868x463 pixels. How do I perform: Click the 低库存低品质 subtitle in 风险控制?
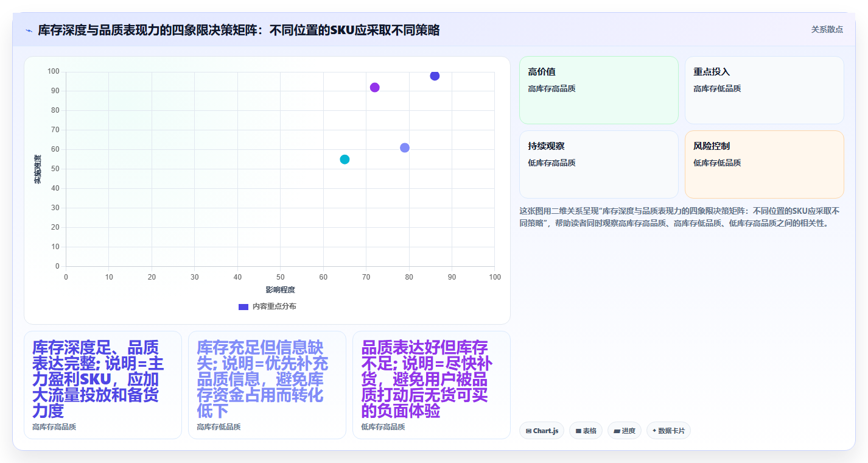[717, 163]
